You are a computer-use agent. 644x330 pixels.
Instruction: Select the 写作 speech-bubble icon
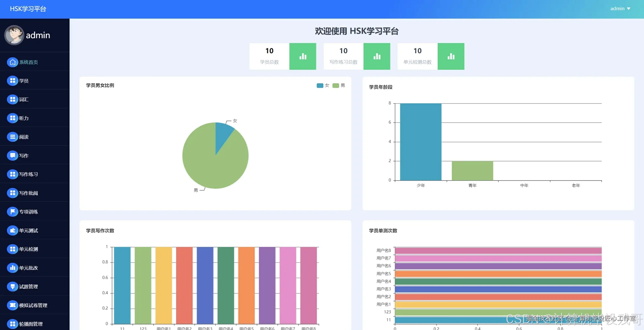point(13,155)
